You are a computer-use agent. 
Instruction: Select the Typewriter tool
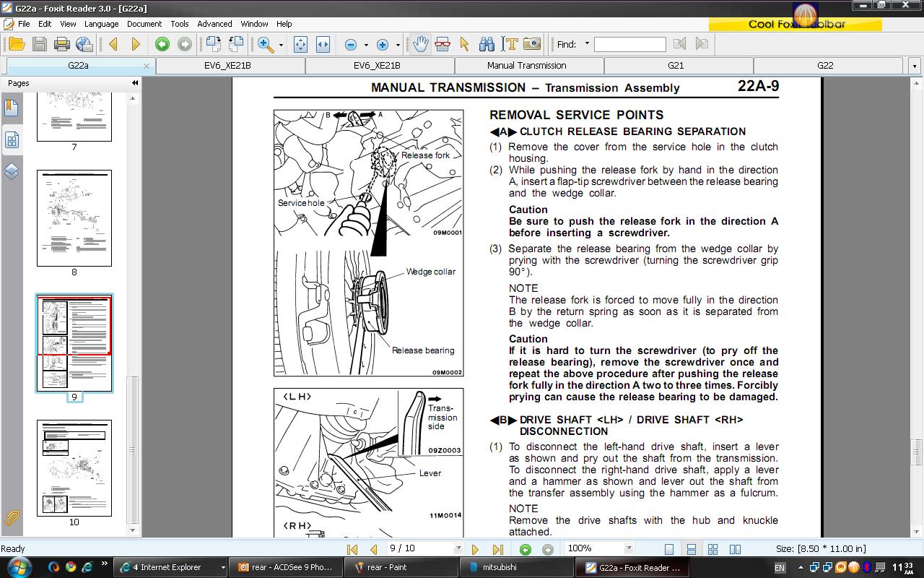pos(510,45)
